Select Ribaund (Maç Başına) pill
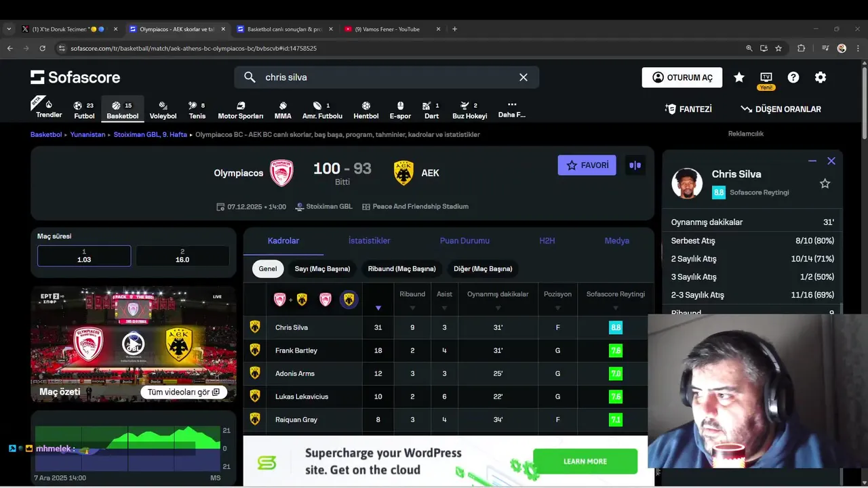The height and width of the screenshot is (488, 868). click(401, 269)
